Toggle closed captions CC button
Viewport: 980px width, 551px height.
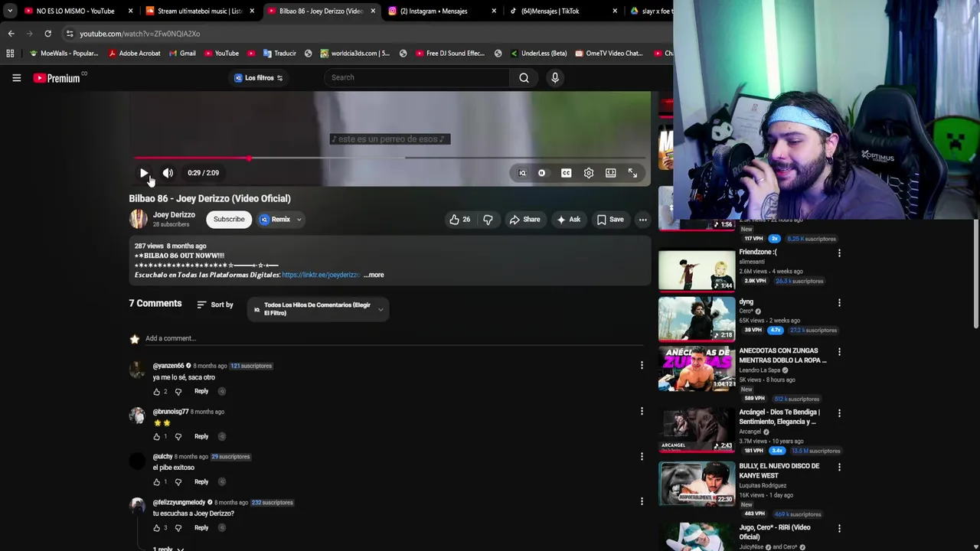click(x=566, y=173)
